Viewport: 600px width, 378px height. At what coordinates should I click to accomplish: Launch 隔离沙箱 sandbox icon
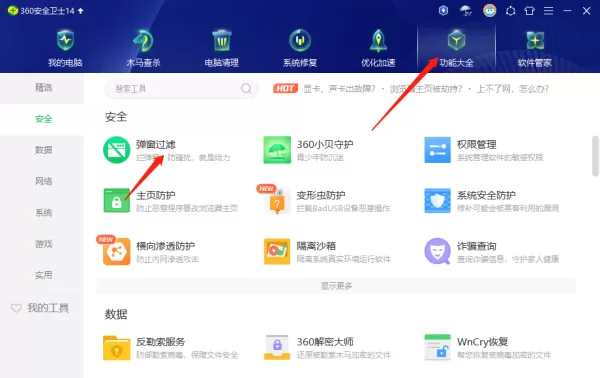[x=277, y=251]
